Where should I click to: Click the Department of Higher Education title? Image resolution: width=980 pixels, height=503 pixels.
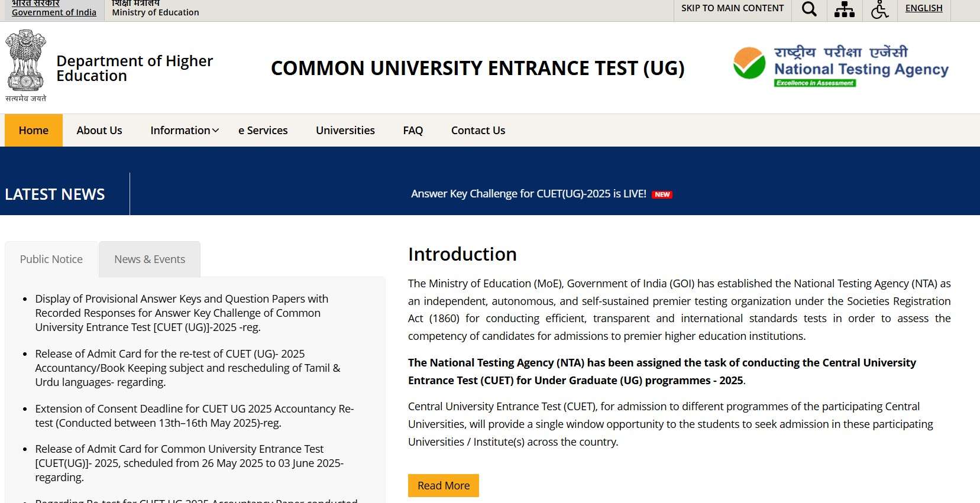tap(134, 68)
